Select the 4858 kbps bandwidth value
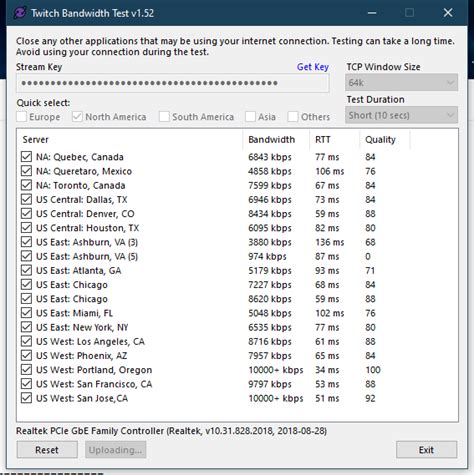This screenshot has width=474, height=475. tap(270, 171)
